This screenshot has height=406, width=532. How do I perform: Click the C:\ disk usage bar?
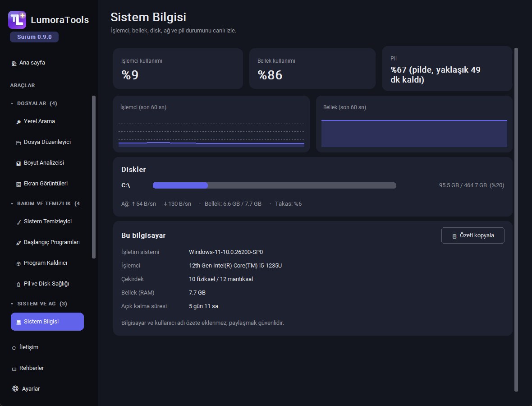click(x=275, y=185)
